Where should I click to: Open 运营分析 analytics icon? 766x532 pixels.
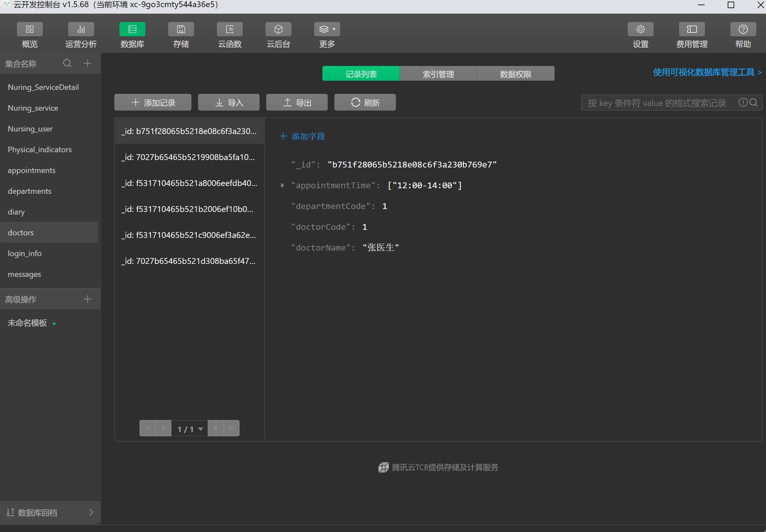(x=81, y=29)
